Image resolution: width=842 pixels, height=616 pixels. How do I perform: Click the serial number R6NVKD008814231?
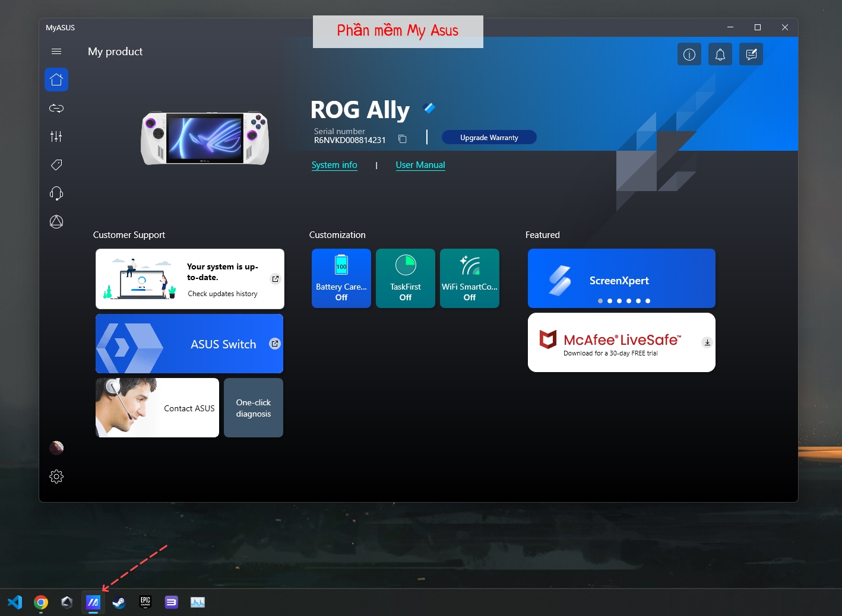[350, 140]
